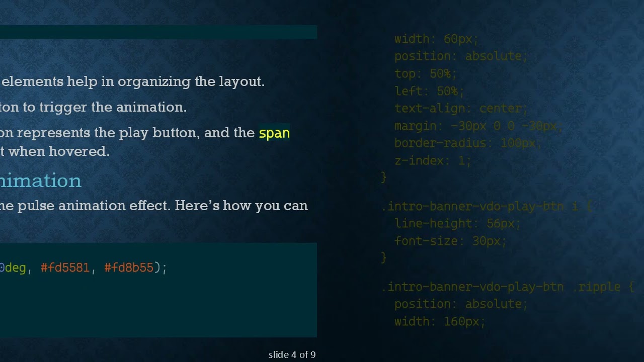Click the text "represents the play button, and the"

(x=136, y=133)
